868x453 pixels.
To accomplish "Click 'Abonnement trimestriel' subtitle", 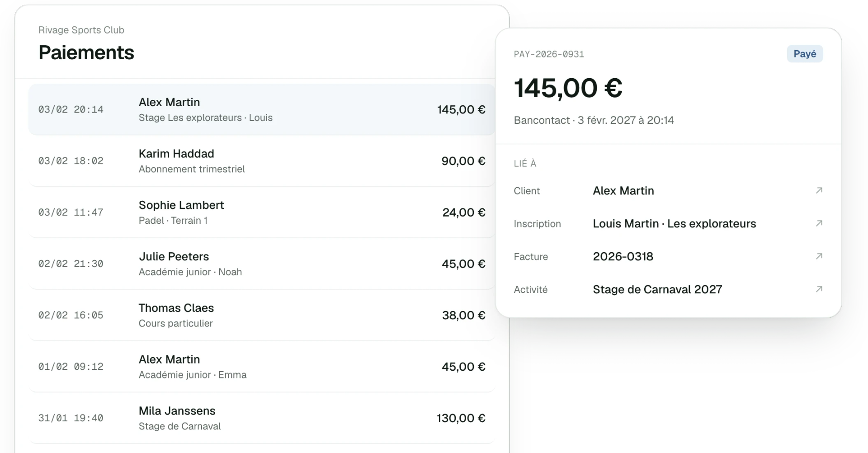I will pyautogui.click(x=192, y=169).
